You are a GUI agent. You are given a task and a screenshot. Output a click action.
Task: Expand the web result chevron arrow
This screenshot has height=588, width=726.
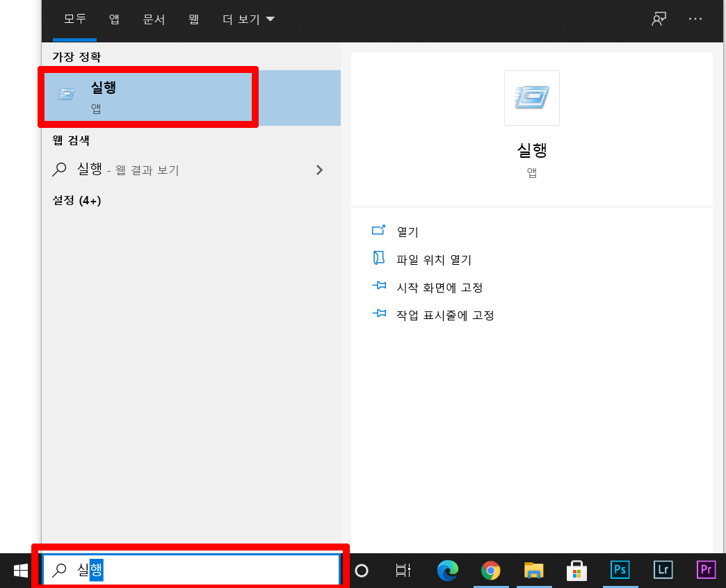(x=319, y=170)
